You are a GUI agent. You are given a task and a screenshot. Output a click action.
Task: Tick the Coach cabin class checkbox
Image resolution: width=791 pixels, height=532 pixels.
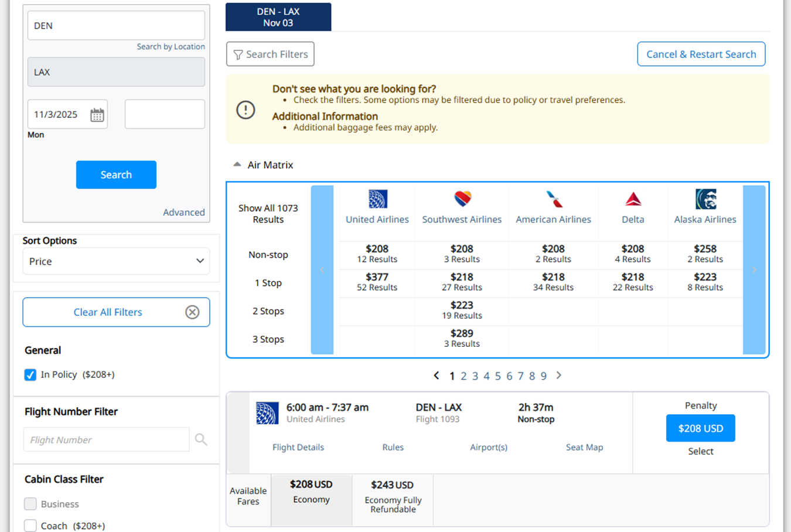30,526
